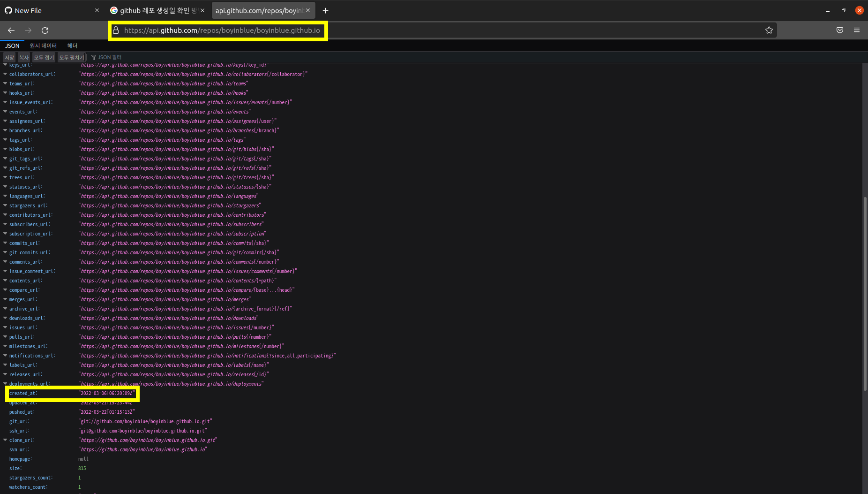Click 모두 펼치기 to expand all
Screen dimensions: 868x494
tap(71, 57)
